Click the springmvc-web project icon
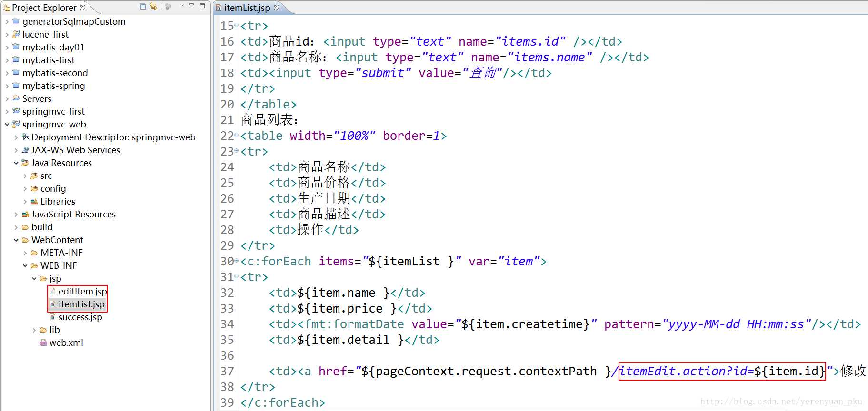Image resolution: width=868 pixels, height=411 pixels. click(16, 124)
